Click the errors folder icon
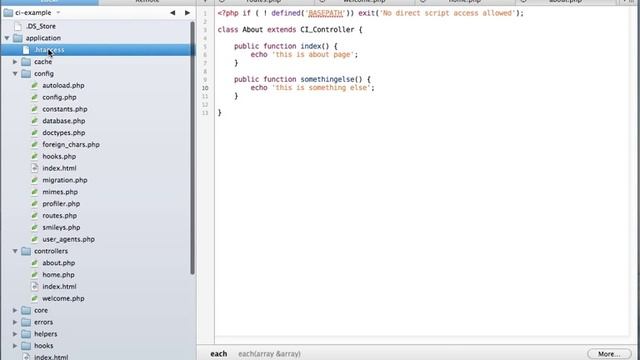 point(26,322)
